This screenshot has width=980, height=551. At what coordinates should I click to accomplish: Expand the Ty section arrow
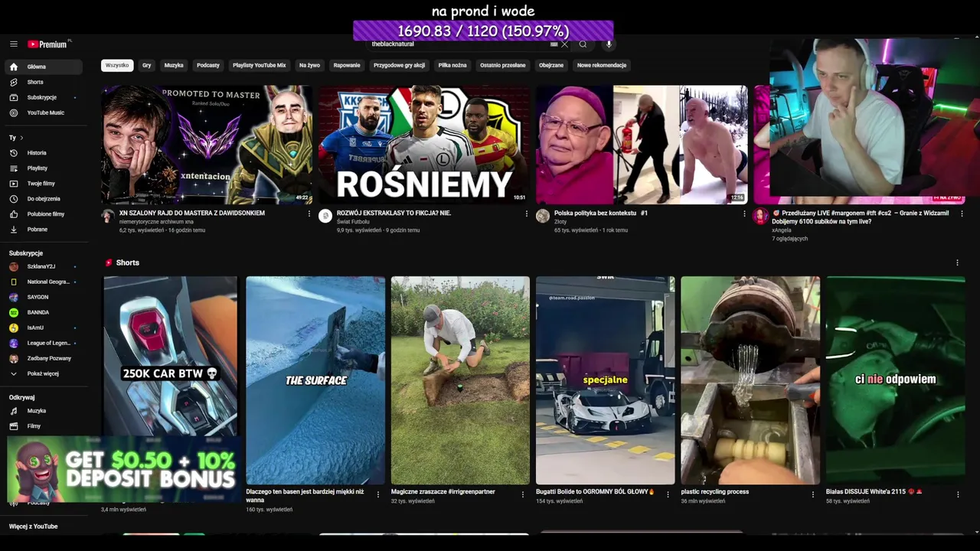point(21,138)
